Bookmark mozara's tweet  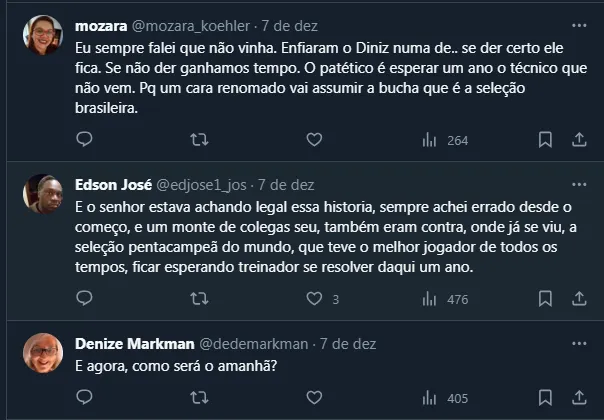pyautogui.click(x=545, y=140)
